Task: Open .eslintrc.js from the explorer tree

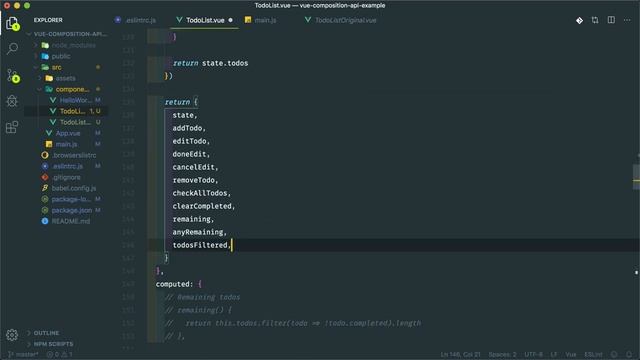Action: (68, 167)
